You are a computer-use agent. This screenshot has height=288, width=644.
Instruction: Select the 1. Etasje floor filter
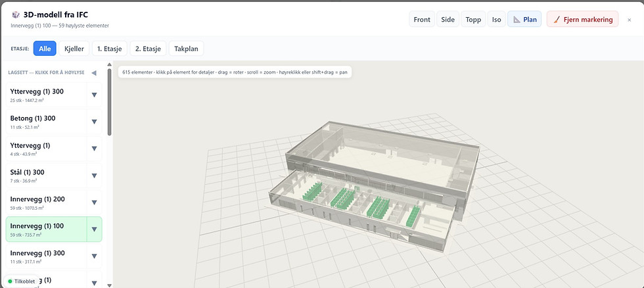click(110, 49)
